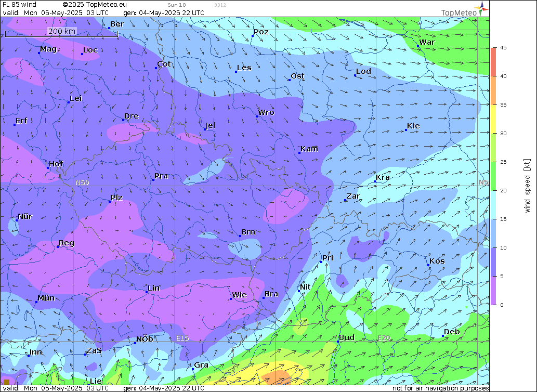
Task: Click the 'Loc' city label
Action: click(x=90, y=50)
